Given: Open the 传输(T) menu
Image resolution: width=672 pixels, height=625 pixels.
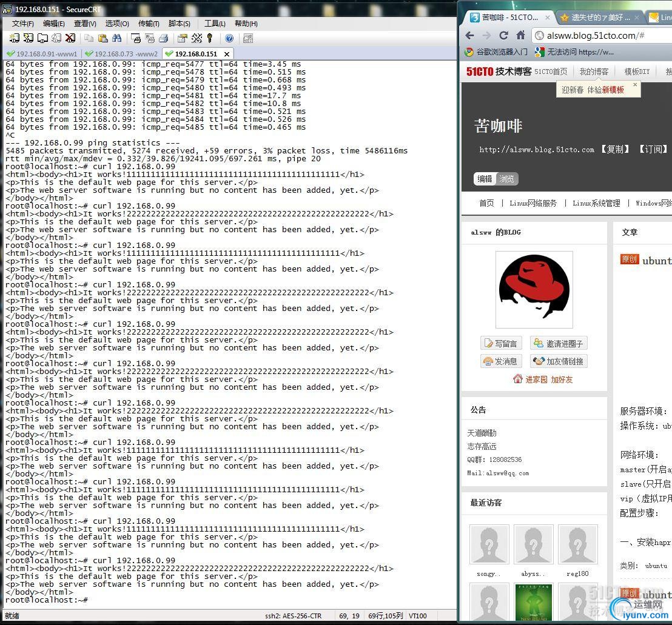Looking at the screenshot, I should coord(149,24).
